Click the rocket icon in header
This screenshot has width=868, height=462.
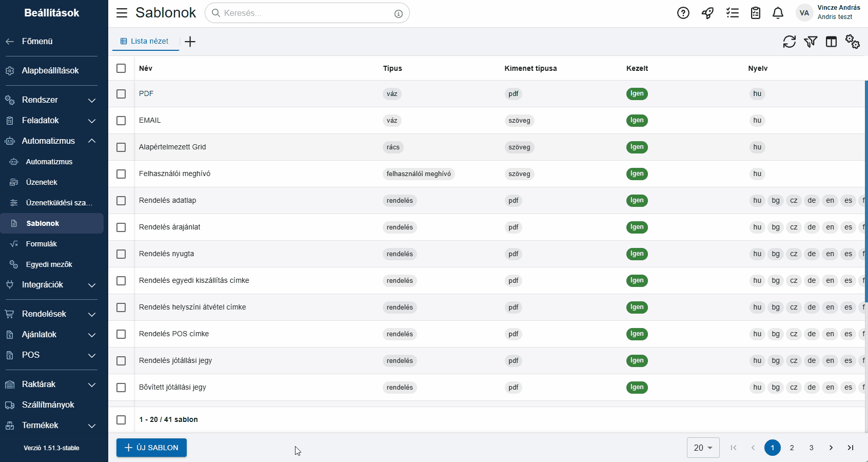pos(707,13)
